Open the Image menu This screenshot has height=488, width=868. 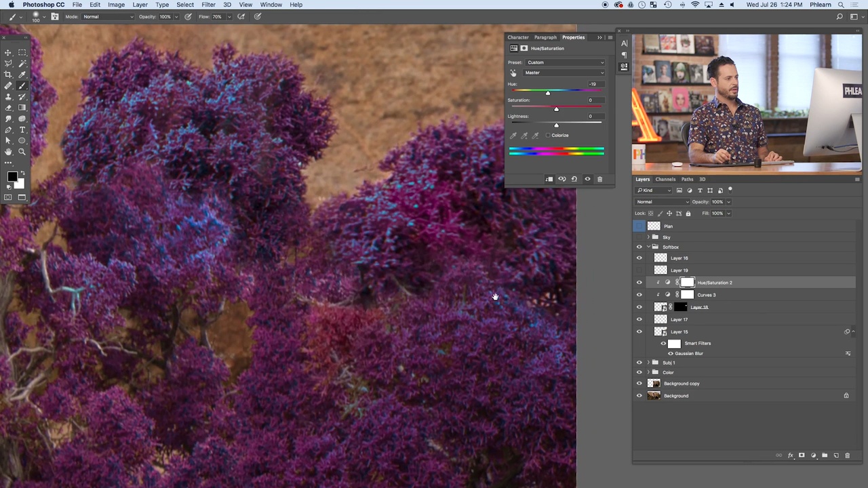pos(116,5)
